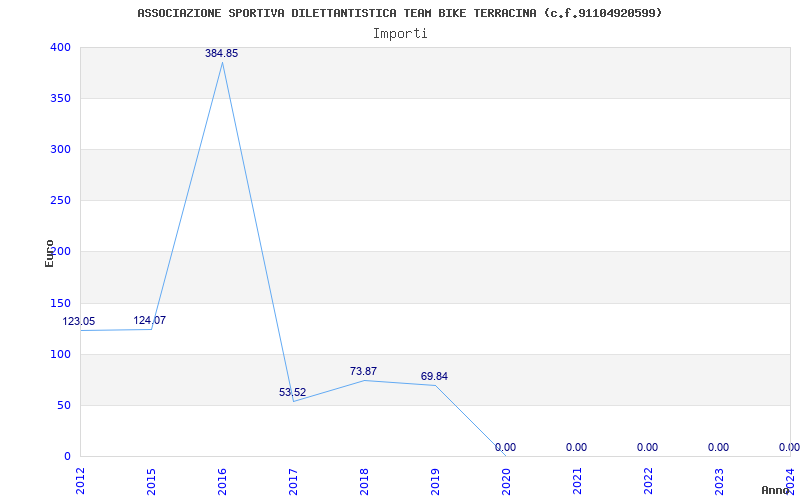Click the 53.52 data label
The height and width of the screenshot is (500, 800).
[292, 392]
